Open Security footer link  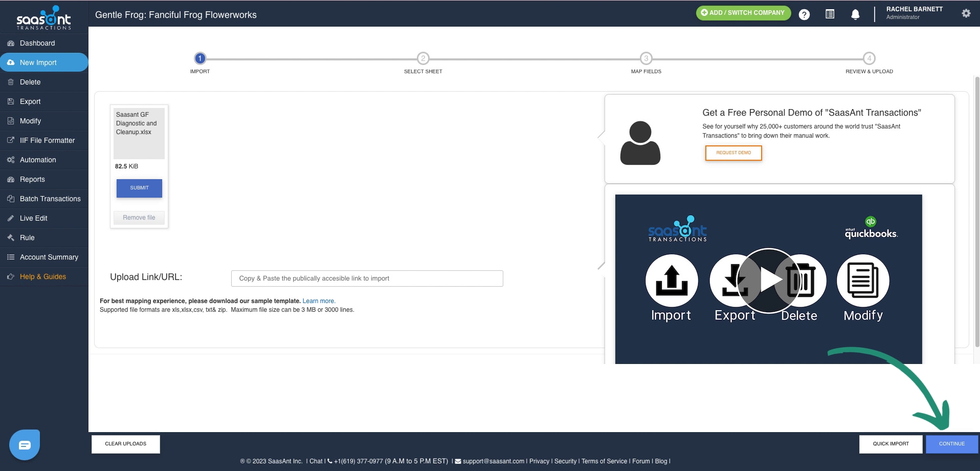(565, 461)
